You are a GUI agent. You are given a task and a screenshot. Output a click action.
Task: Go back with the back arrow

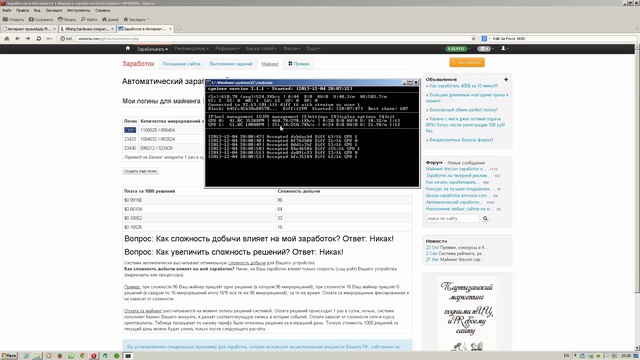pos(17,38)
